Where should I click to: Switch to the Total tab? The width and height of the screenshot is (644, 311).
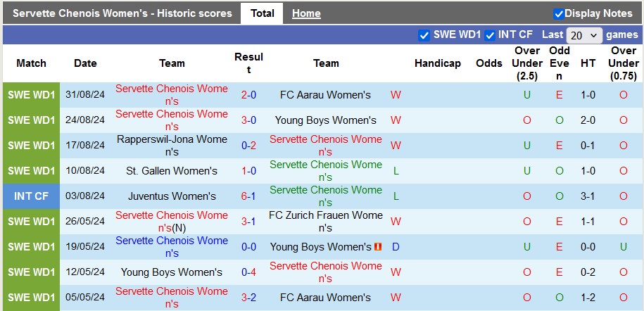(262, 13)
